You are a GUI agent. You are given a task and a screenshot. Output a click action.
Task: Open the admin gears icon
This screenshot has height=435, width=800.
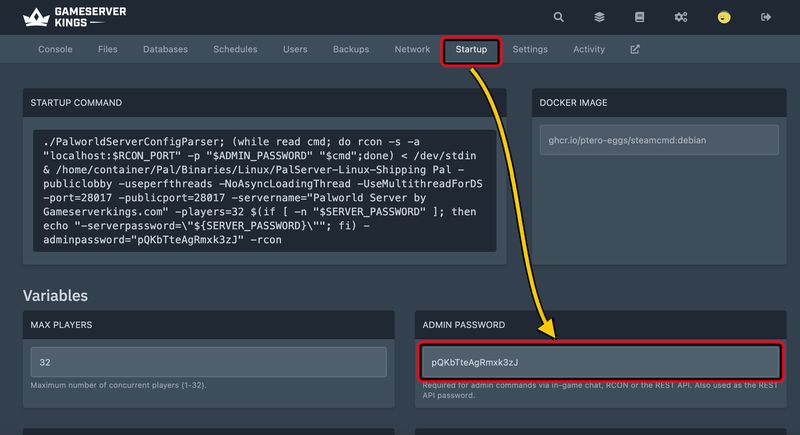681,17
